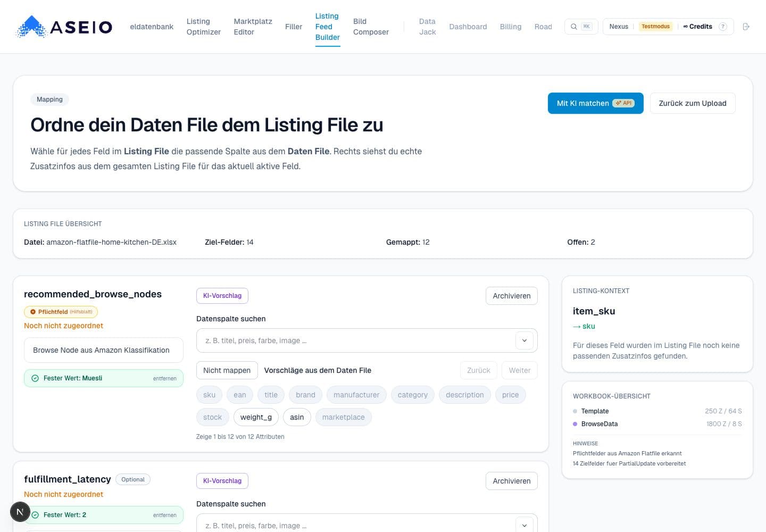766x532 pixels.
Task: Open the Nexus workspace selector
Action: click(619, 27)
